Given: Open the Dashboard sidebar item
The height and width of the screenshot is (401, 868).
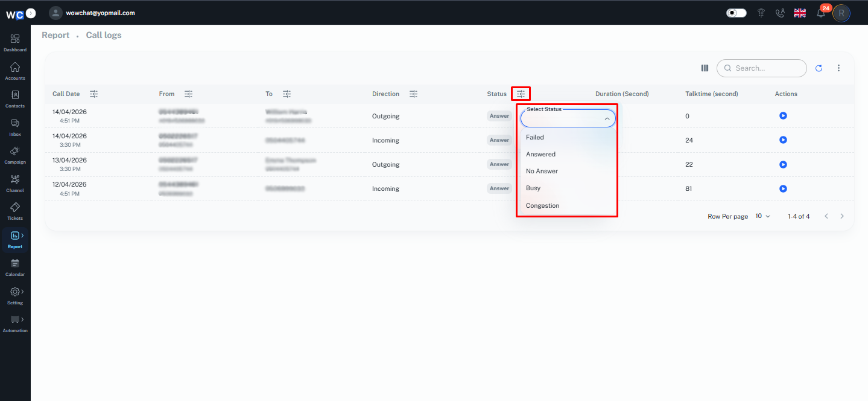Looking at the screenshot, I should 15,43.
